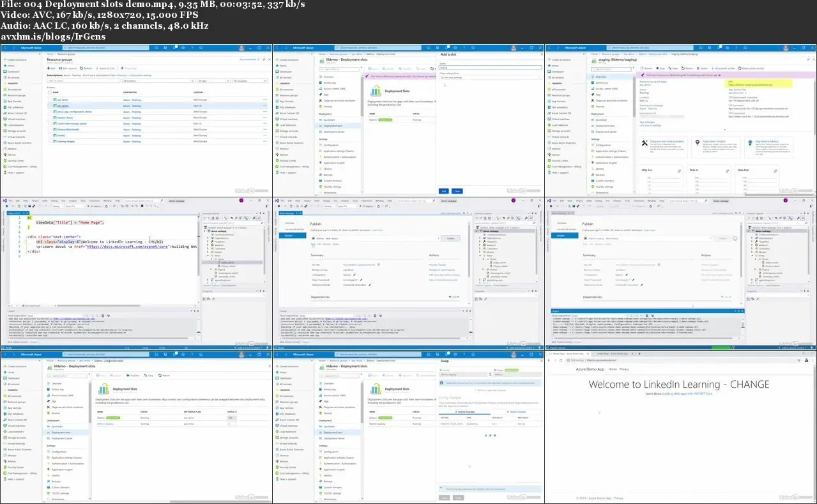Pin the Data In chart in staging frame

(728, 171)
